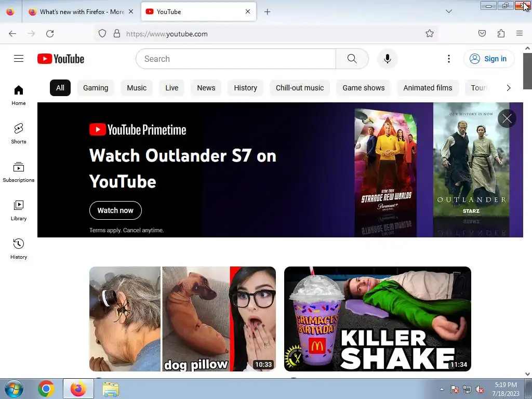532x399 pixels.
Task: Show hidden tray icons arrow
Action: 442,389
